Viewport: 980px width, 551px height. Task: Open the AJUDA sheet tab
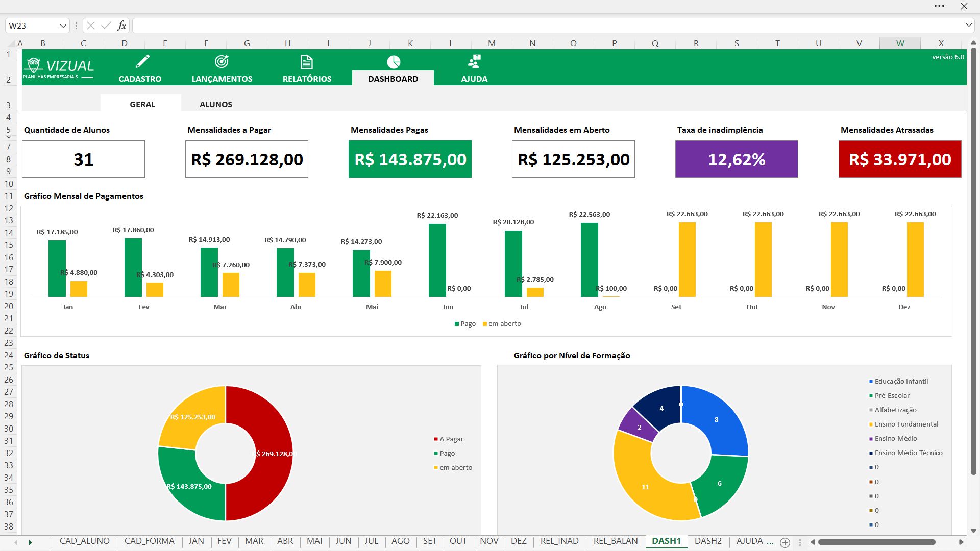750,541
